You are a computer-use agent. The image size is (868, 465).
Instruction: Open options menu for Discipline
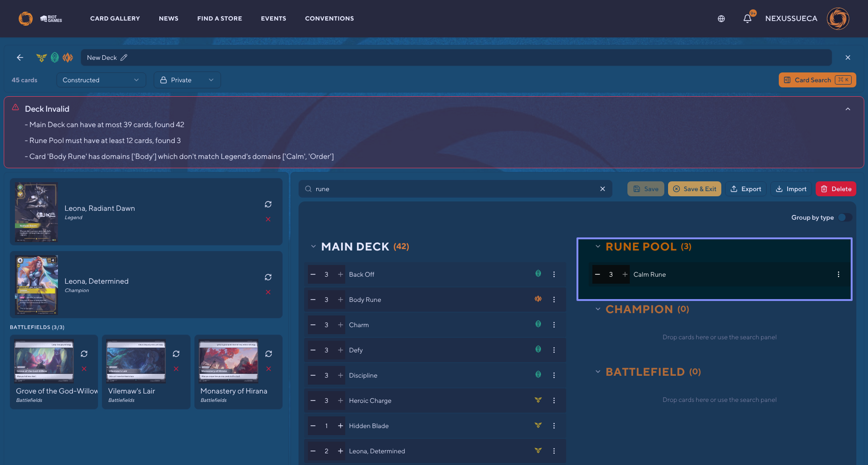[554, 375]
